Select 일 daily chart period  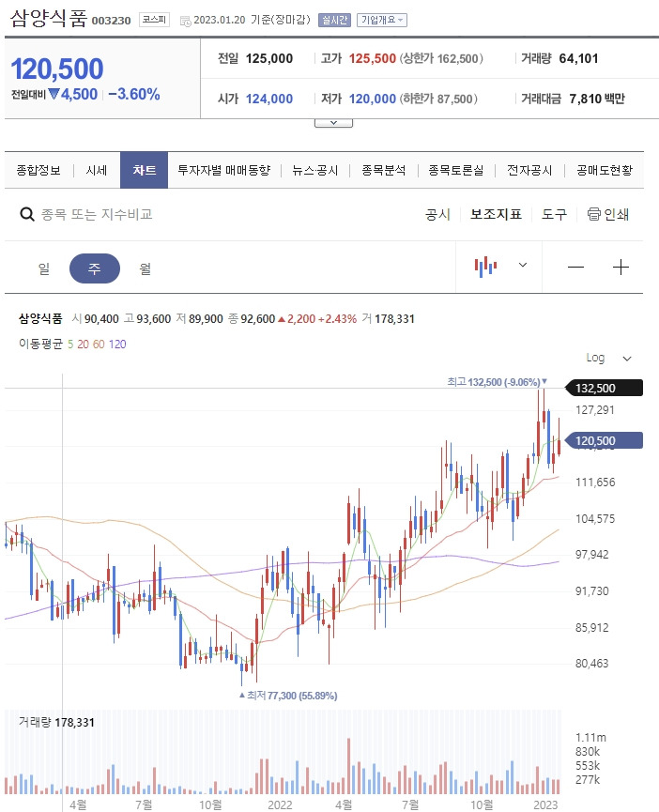(44, 268)
